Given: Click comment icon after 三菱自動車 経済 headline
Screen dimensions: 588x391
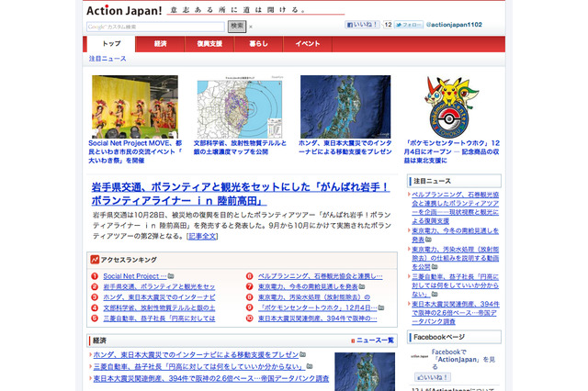Looking at the screenshot, I should pyautogui.click(x=310, y=366).
